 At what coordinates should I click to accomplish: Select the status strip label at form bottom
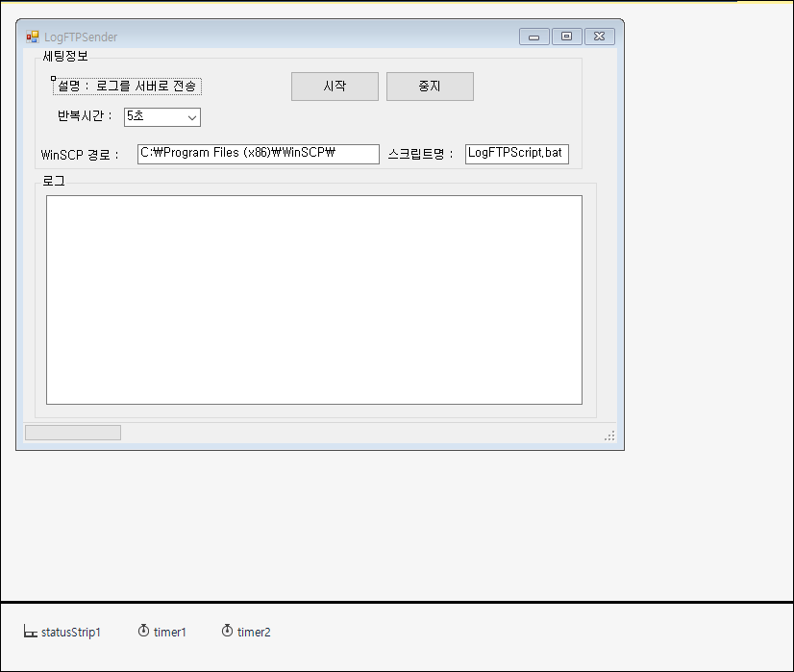[x=73, y=433]
